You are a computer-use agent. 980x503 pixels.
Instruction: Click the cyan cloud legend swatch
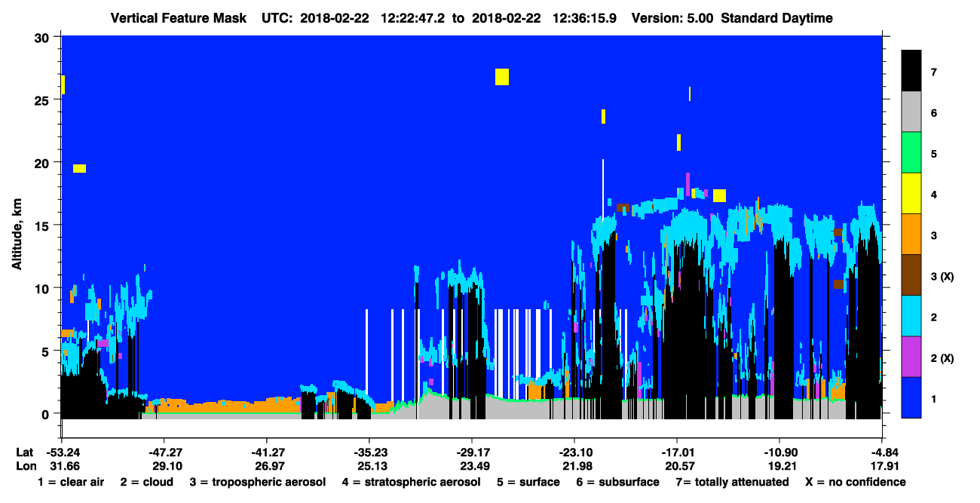(x=911, y=316)
